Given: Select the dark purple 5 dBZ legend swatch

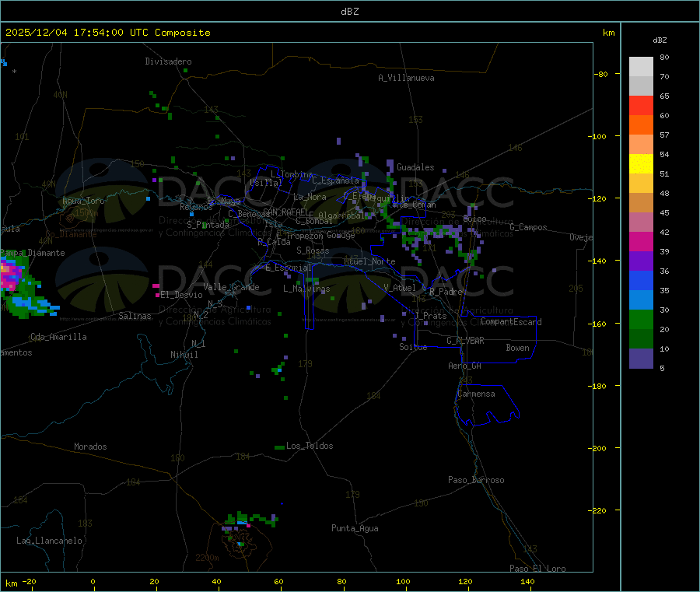Looking at the screenshot, I should (x=641, y=359).
